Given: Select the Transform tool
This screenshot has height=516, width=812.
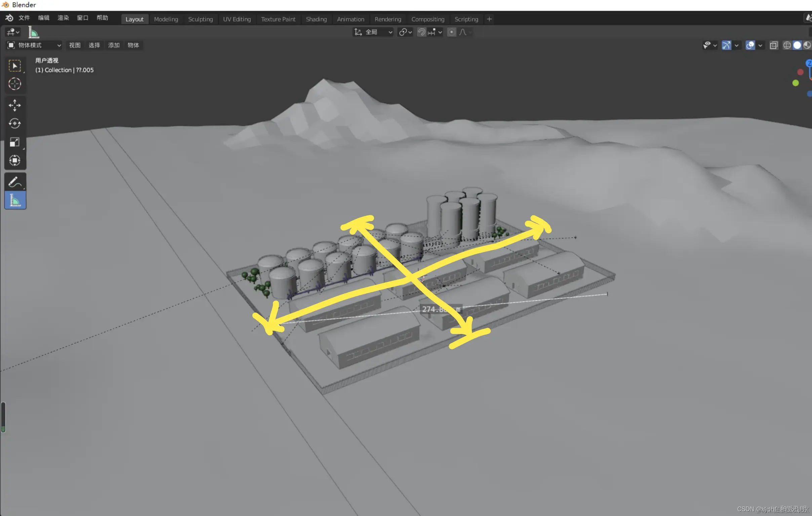Looking at the screenshot, I should click(14, 160).
